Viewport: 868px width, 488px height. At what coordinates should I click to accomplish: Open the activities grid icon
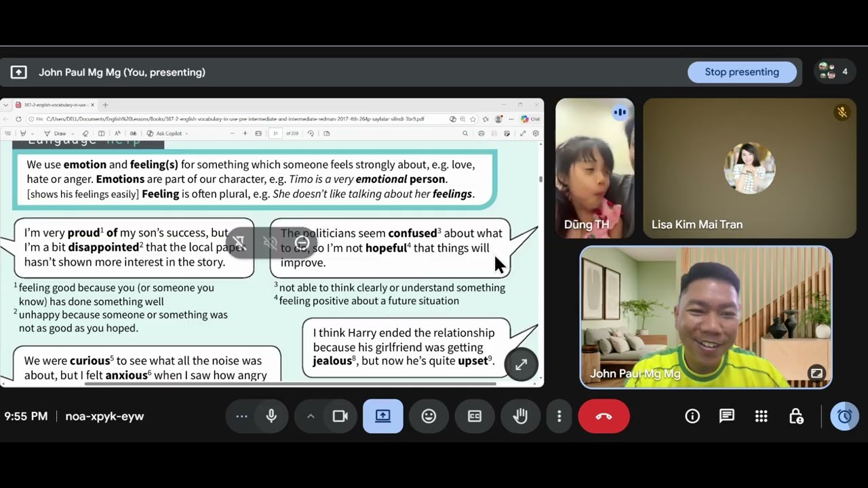click(x=762, y=416)
